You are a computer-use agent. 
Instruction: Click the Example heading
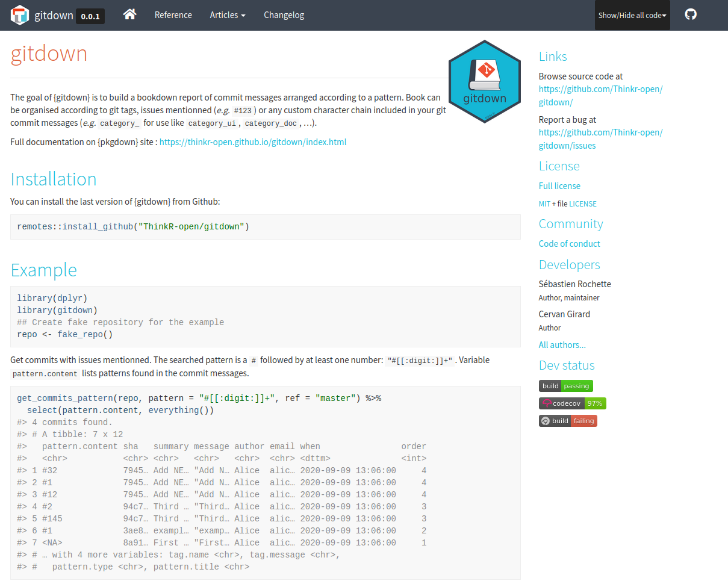pyautogui.click(x=44, y=270)
